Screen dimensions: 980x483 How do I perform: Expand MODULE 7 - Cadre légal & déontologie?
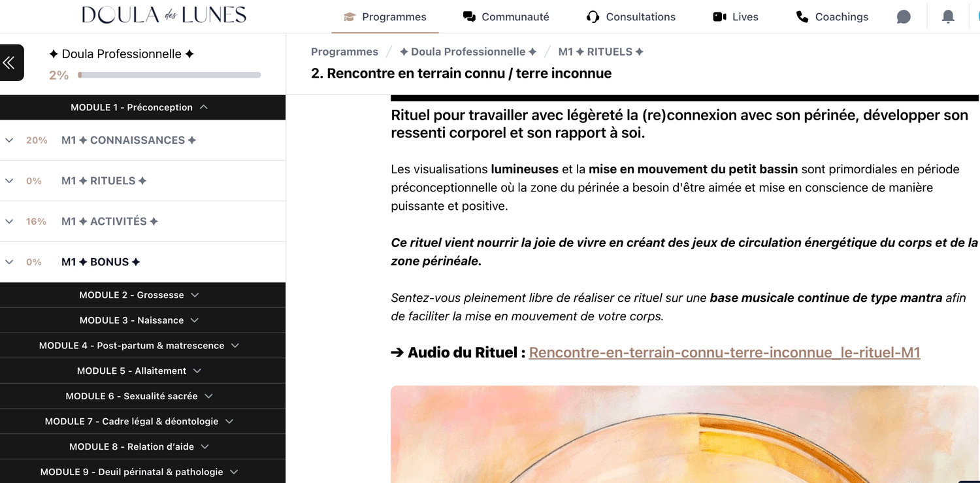point(142,421)
